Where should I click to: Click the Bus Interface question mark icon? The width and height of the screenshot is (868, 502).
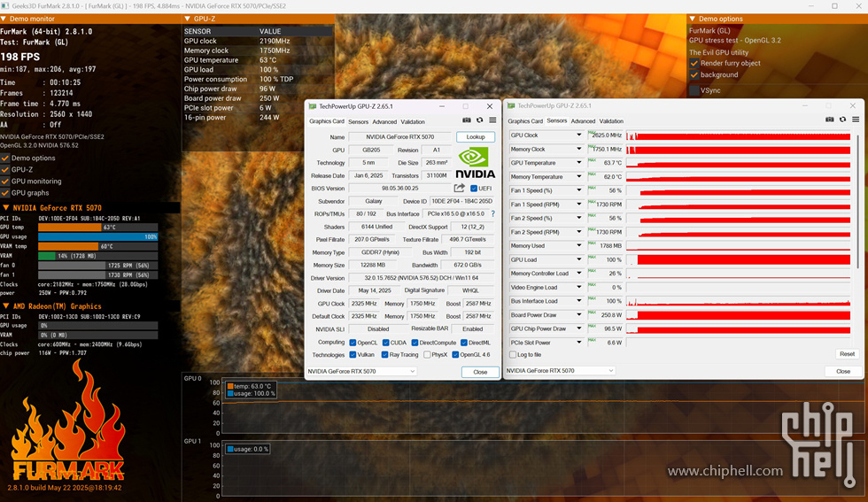(x=492, y=213)
